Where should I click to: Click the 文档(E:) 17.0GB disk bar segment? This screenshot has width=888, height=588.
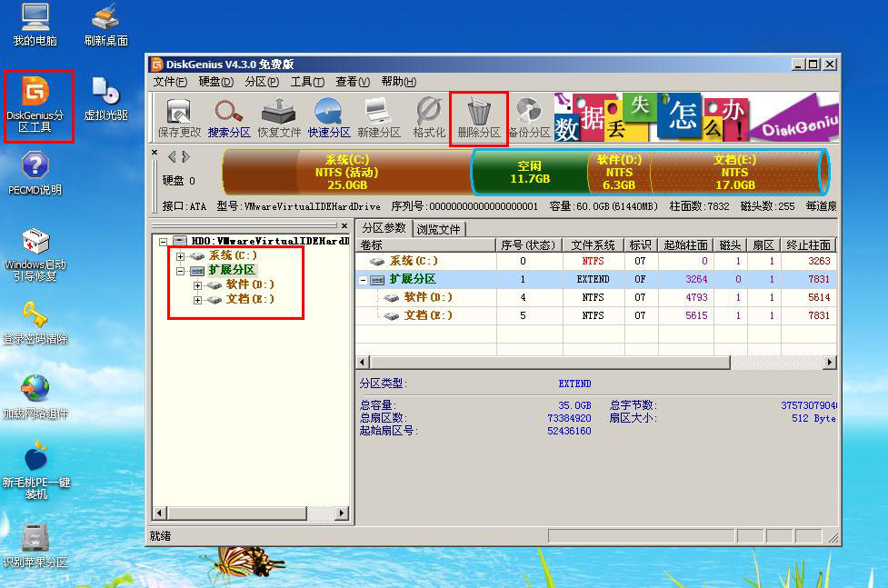735,172
